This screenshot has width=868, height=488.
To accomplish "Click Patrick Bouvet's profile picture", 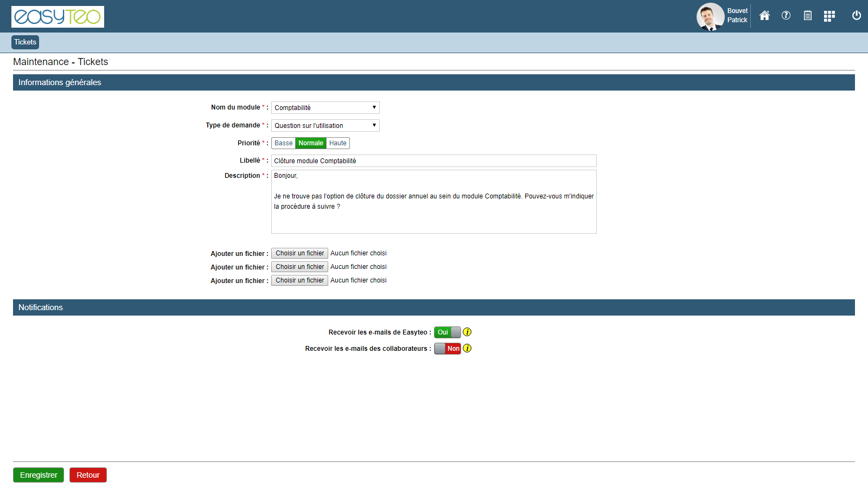I will point(710,17).
